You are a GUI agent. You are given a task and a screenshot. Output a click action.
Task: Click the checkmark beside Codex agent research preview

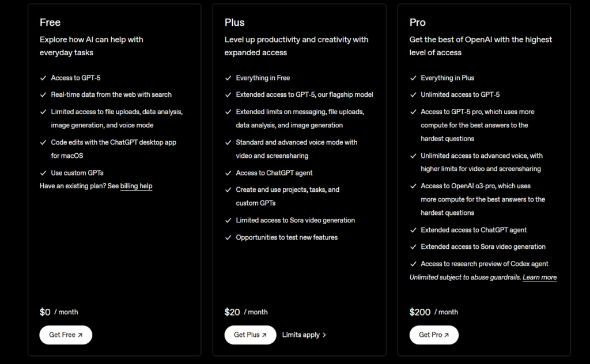pos(413,264)
